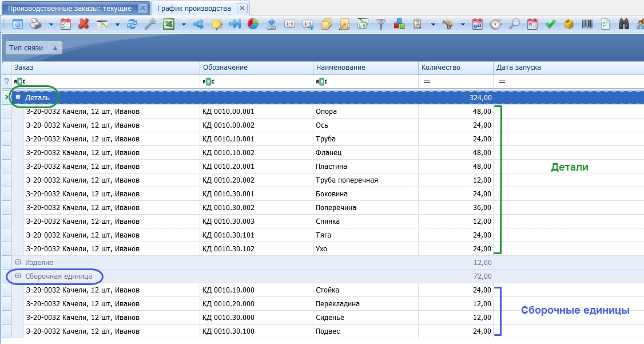Select the КД 0010.30.000 designation cell
The image size is (644, 344).
(x=256, y=317)
